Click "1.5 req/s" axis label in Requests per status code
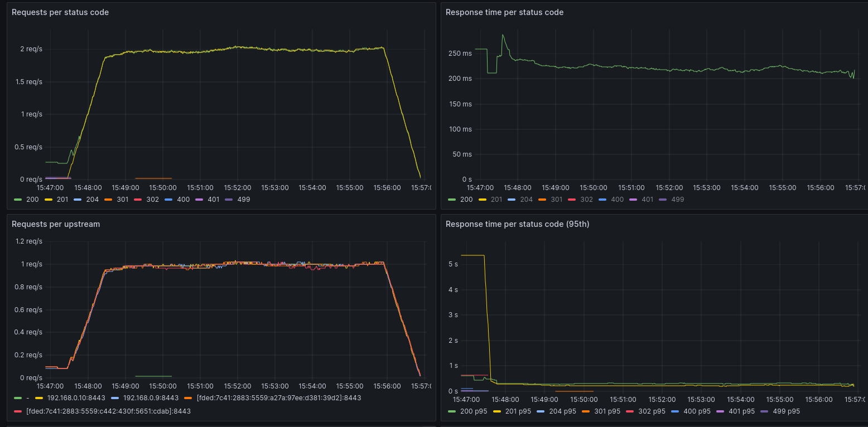Image resolution: width=868 pixels, height=427 pixels. 28,82
